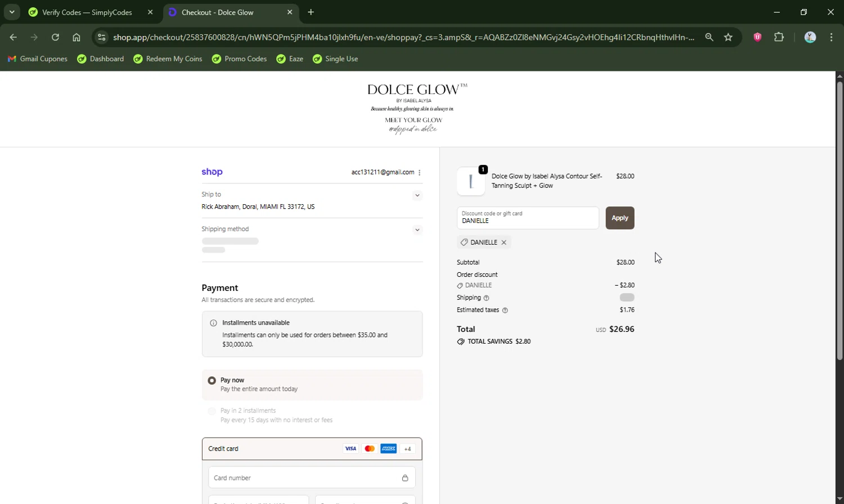Open Gmail Cupones bookmark
The height and width of the screenshot is (504, 844).
coord(37,58)
